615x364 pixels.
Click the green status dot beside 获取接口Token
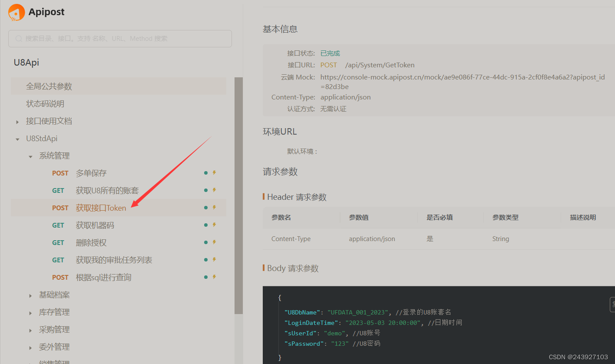pyautogui.click(x=206, y=208)
